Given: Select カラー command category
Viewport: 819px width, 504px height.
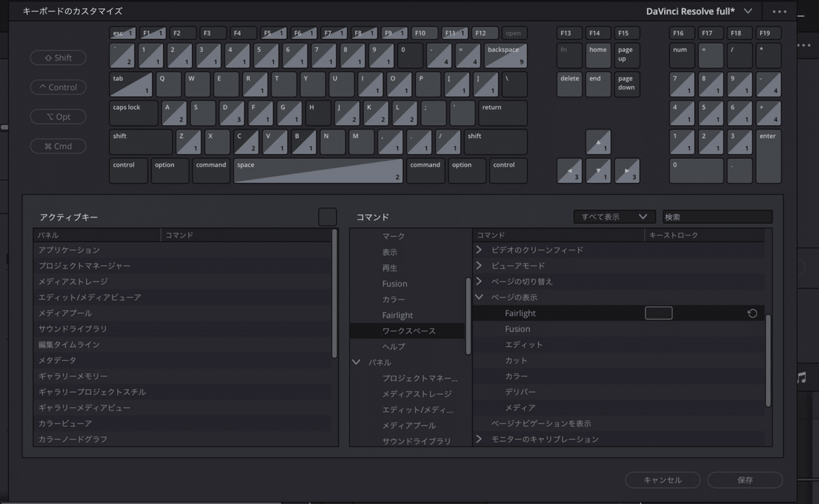Looking at the screenshot, I should 393,299.
